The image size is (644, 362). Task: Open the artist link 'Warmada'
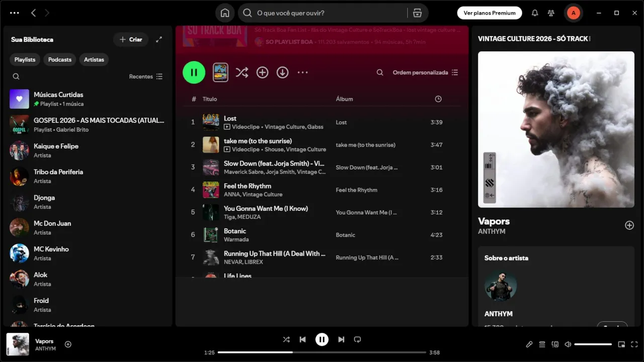click(x=236, y=239)
